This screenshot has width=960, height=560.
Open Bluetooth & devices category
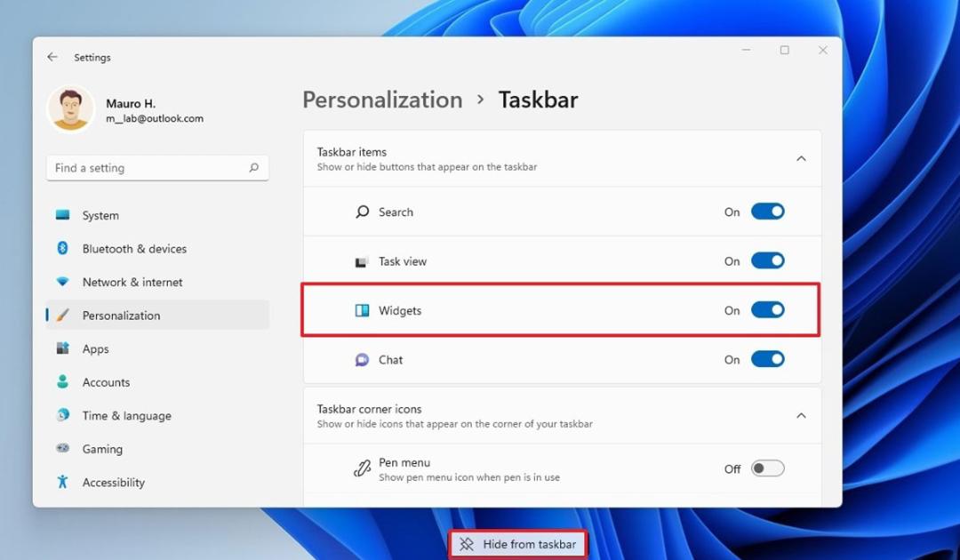(157, 249)
